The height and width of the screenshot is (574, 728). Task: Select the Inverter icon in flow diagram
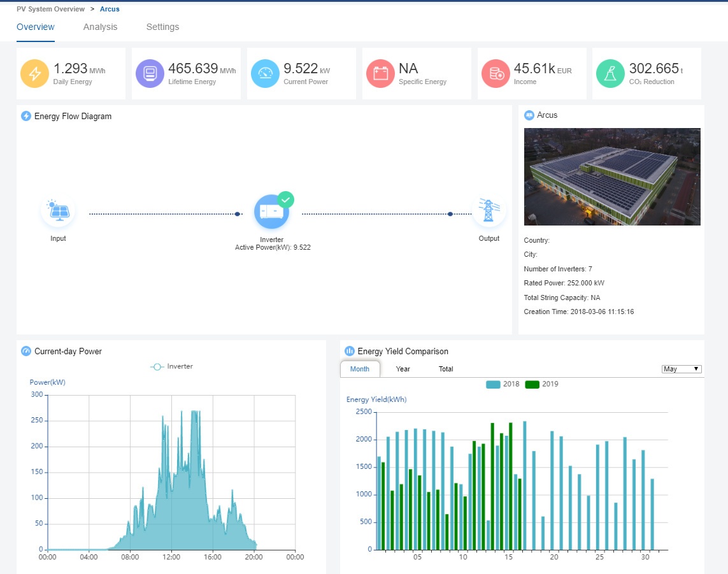pos(271,212)
